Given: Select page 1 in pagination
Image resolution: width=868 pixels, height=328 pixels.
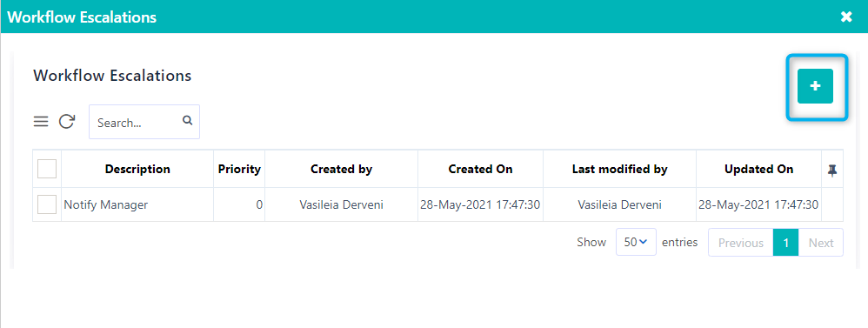Looking at the screenshot, I should [786, 243].
